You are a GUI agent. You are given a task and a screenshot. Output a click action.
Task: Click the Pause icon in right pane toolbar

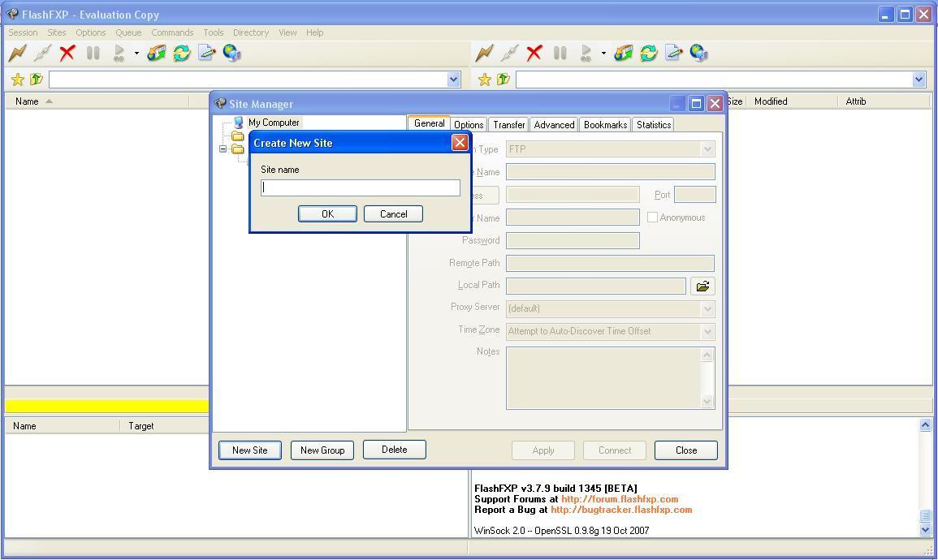coord(560,54)
